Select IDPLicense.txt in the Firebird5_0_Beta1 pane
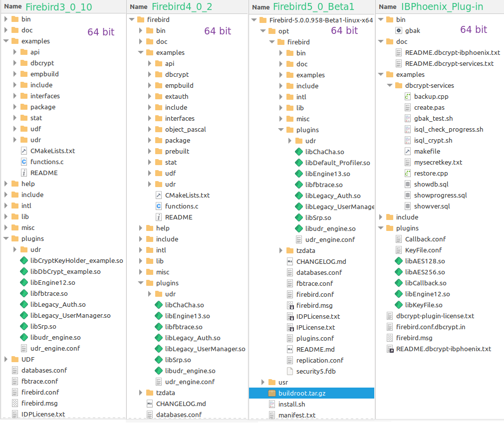This screenshot has height=424, width=504. (x=318, y=316)
